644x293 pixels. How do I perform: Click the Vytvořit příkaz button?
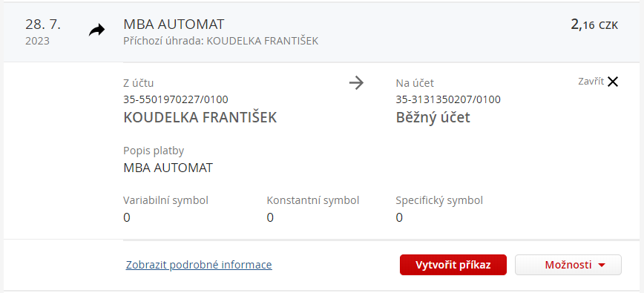tap(453, 265)
